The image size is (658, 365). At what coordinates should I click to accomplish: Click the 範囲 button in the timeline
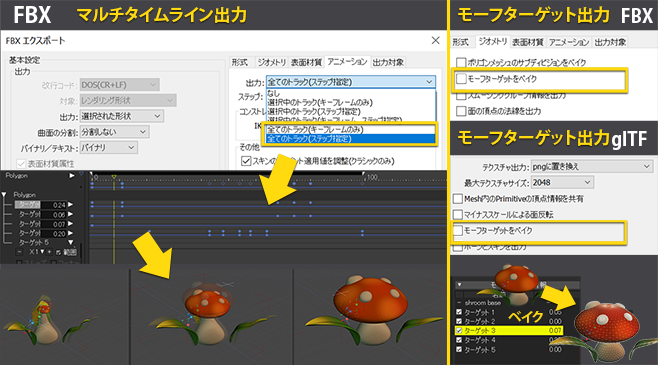point(70,252)
